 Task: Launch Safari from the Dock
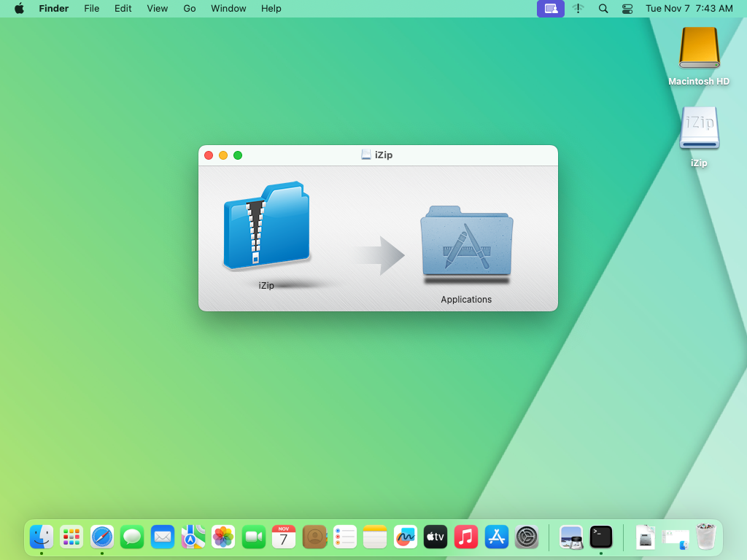pyautogui.click(x=102, y=537)
